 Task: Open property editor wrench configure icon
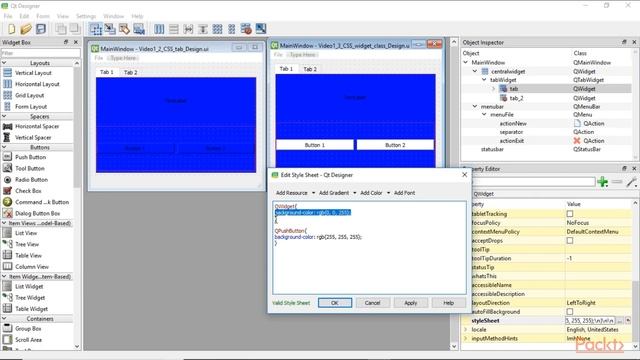pyautogui.click(x=631, y=182)
